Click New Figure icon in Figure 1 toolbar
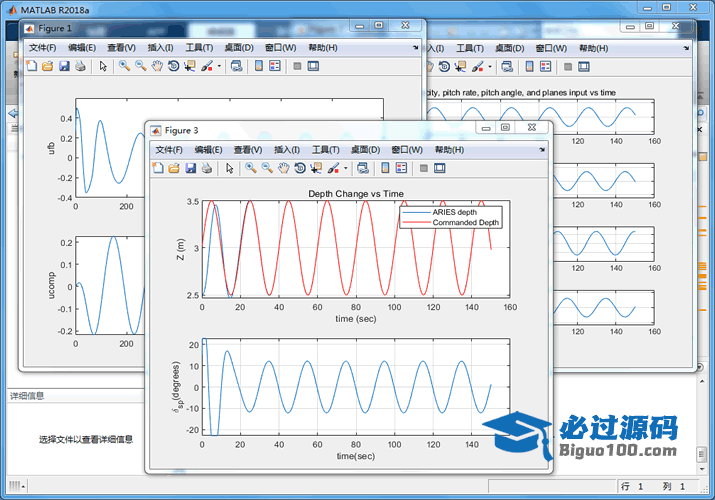Screen dimensions: 715x500 pos(31,66)
